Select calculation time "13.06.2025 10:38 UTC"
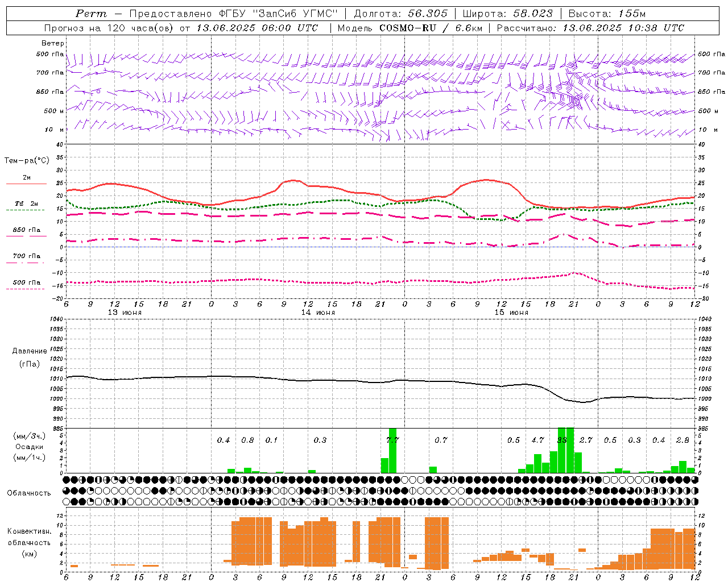 click(x=623, y=28)
